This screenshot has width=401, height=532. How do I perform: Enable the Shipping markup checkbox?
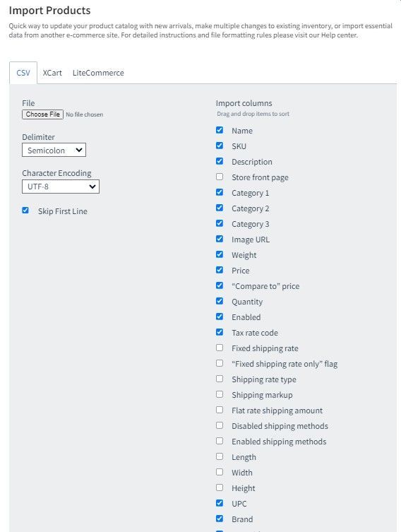point(220,394)
